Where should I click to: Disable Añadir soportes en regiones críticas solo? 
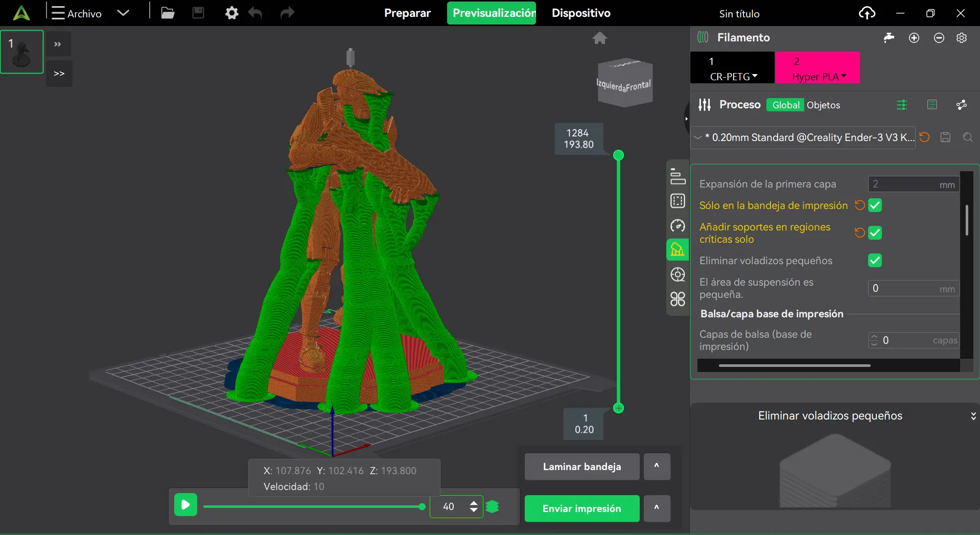coord(875,233)
